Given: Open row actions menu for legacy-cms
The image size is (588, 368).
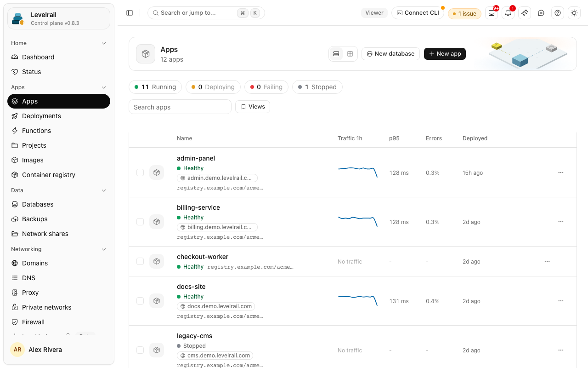Looking at the screenshot, I should tap(561, 350).
